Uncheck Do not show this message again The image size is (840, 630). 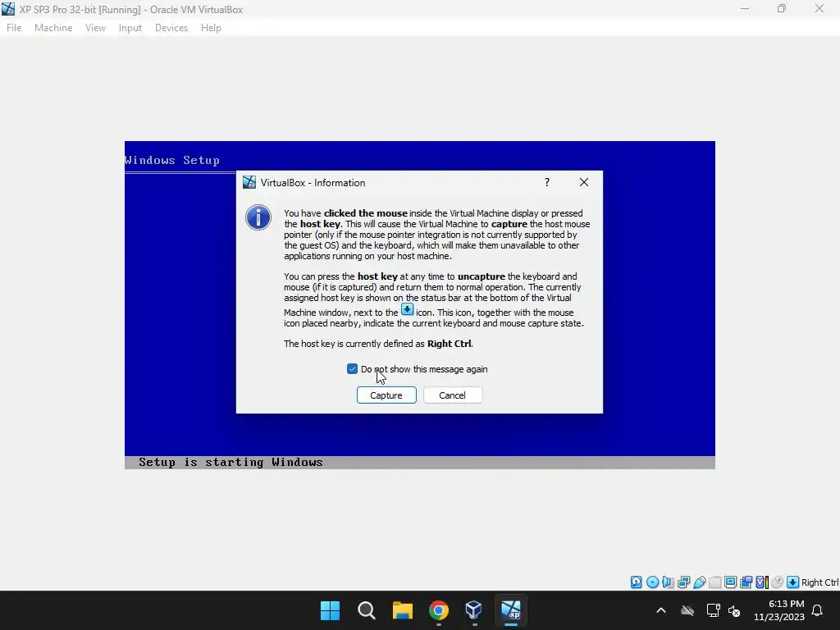click(352, 368)
